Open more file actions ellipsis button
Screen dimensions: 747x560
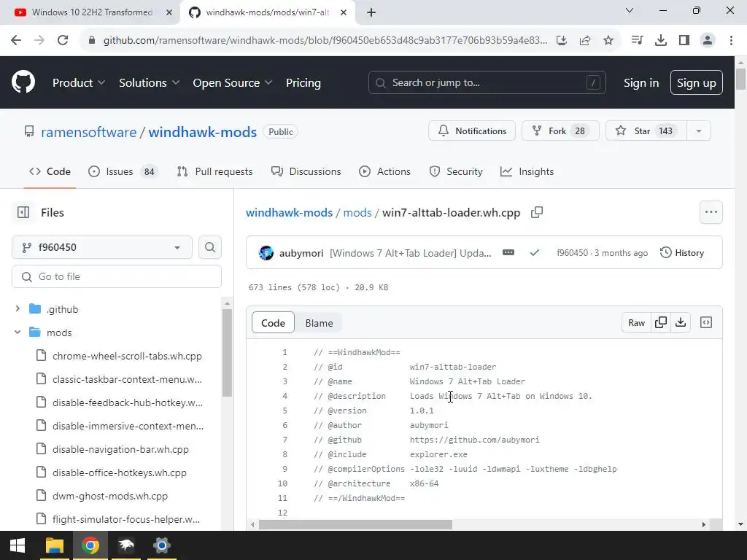click(x=711, y=212)
